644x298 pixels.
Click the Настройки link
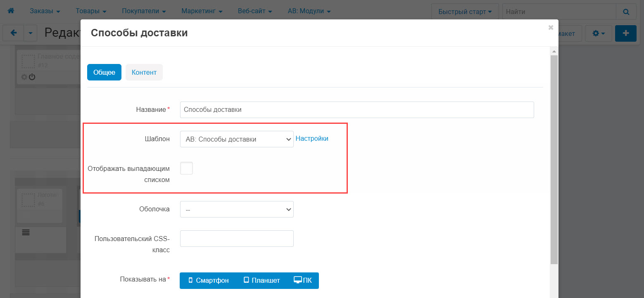pyautogui.click(x=312, y=139)
